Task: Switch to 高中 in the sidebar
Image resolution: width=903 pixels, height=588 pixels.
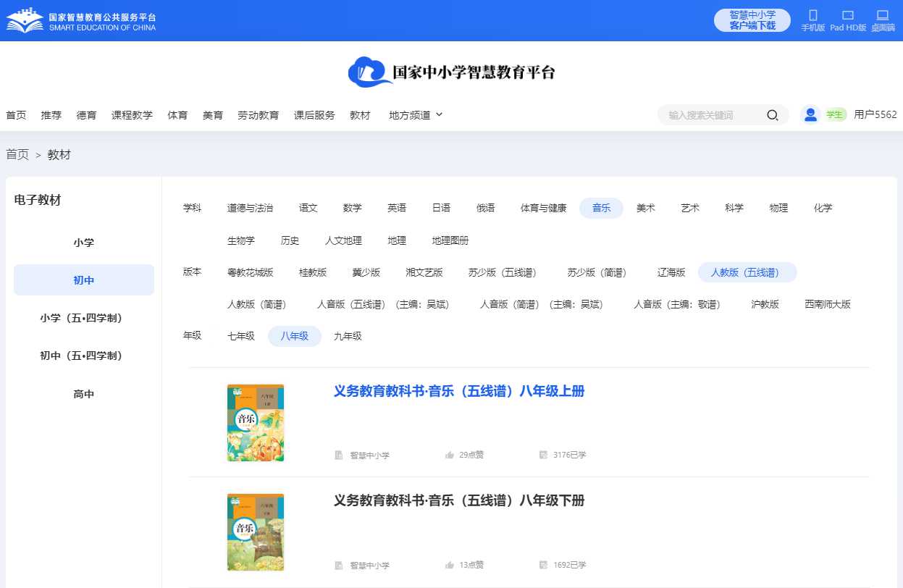Action: [x=84, y=395]
